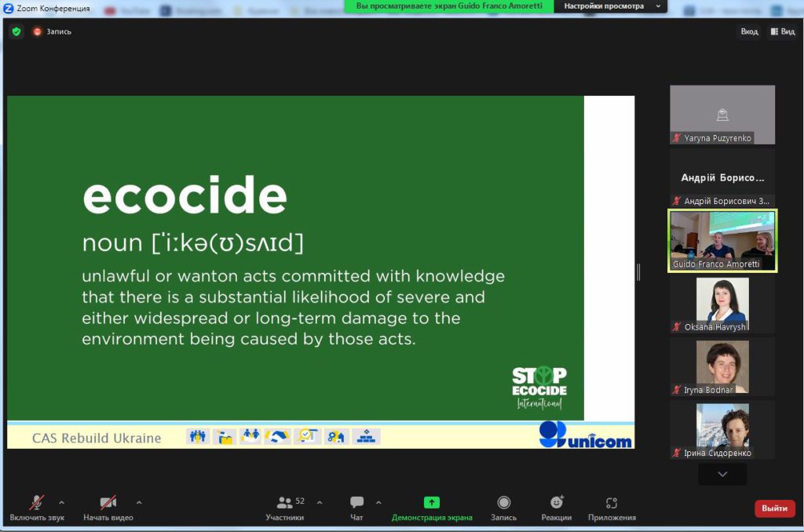Click the panel divider handle beside slide
This screenshot has width=804, height=532.
pyautogui.click(x=638, y=271)
